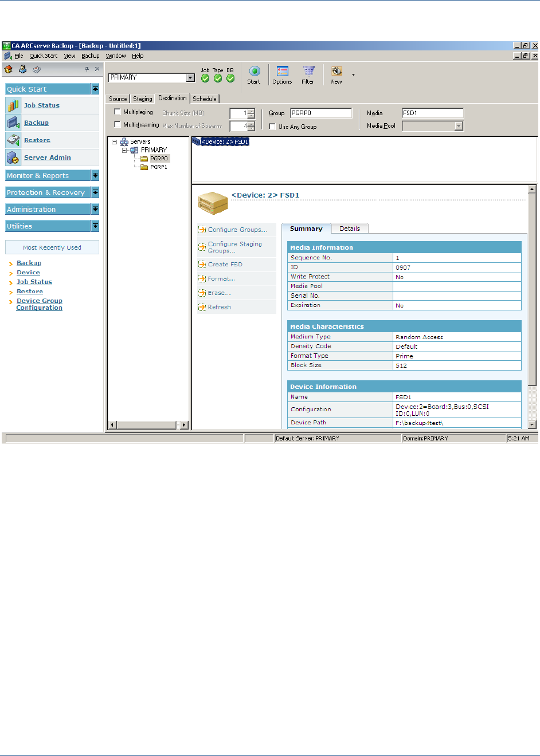Start the backup job with Start icon

(x=254, y=71)
